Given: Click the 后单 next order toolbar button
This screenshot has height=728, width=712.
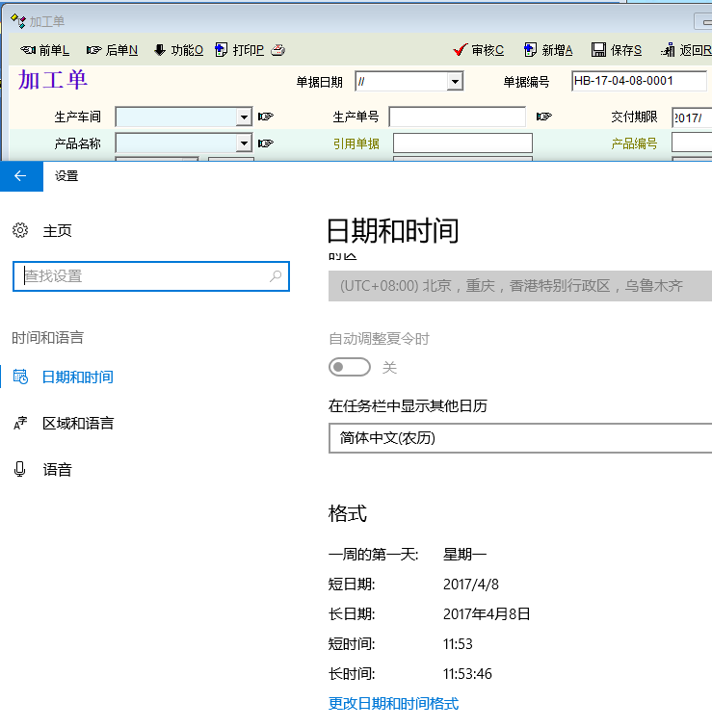Looking at the screenshot, I should pos(112,50).
